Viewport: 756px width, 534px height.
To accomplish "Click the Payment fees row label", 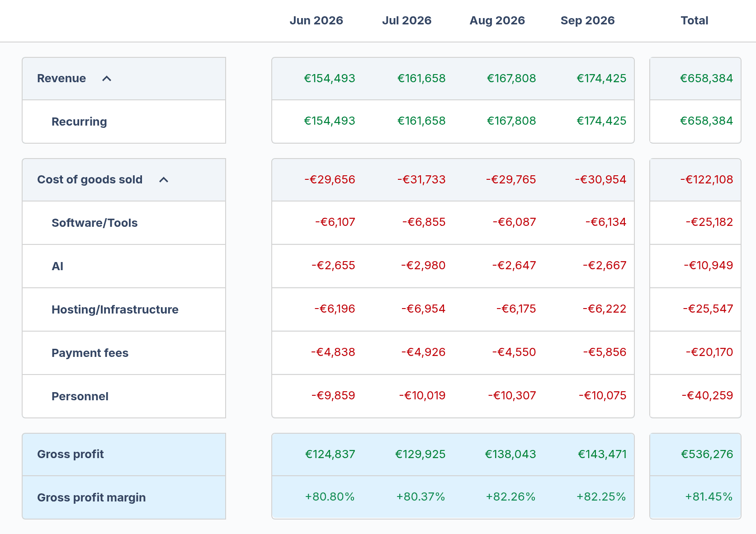I will [x=90, y=353].
